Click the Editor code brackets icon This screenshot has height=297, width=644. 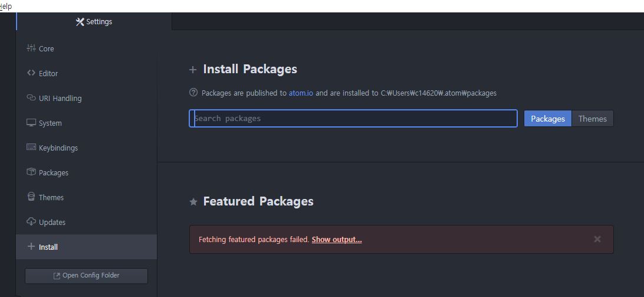(x=31, y=73)
